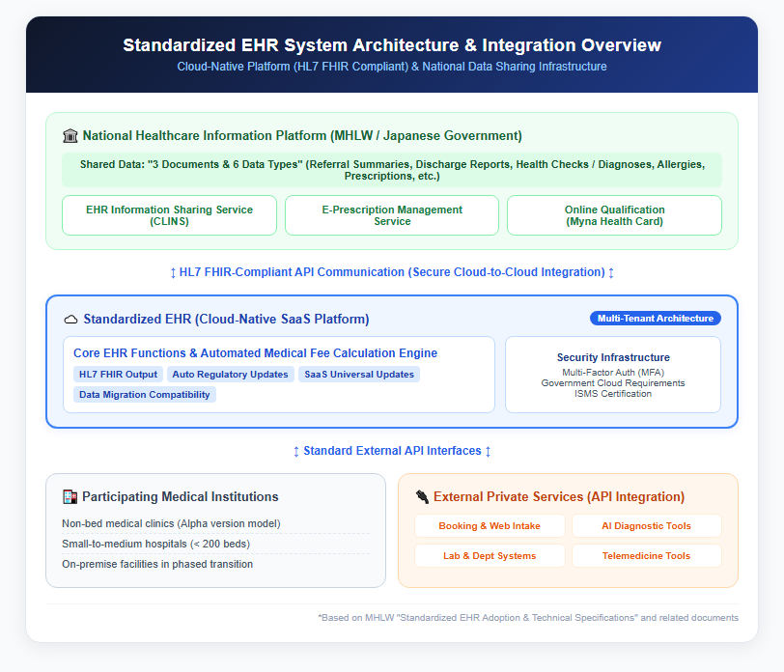The height and width of the screenshot is (672, 784).
Task: Click the Lab & Dept Systems tile
Action: [x=490, y=556]
